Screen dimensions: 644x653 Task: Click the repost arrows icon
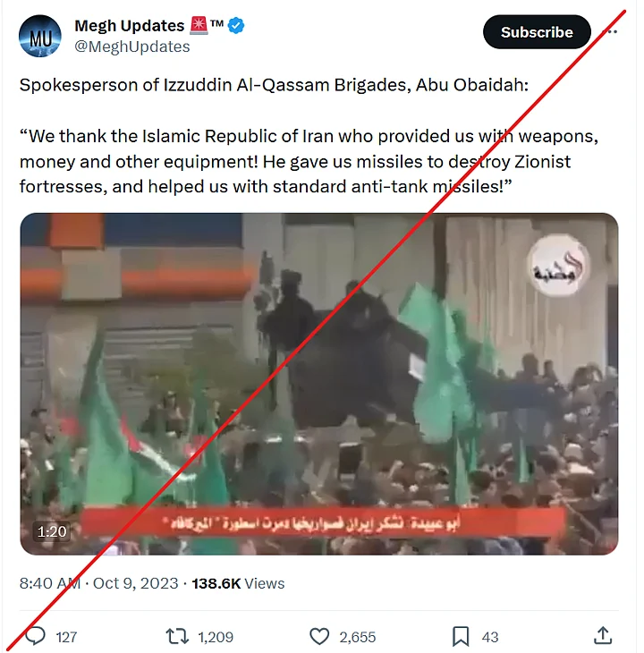(177, 636)
